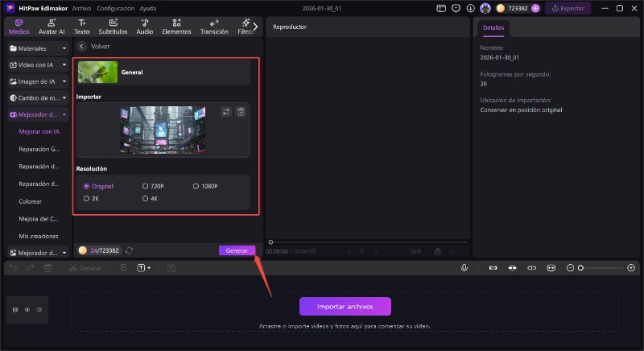The image size is (644, 351).
Task: Select the 2K resolution option
Action: pos(91,198)
